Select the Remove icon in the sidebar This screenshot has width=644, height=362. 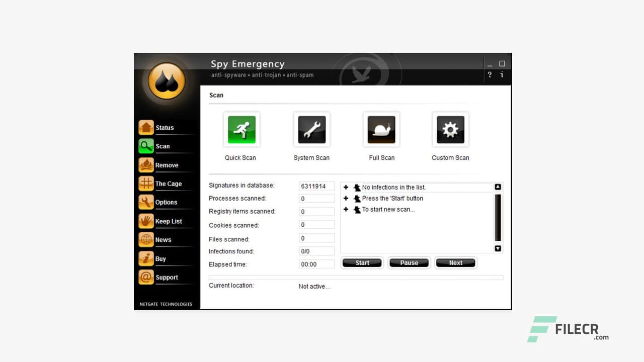coord(146,164)
